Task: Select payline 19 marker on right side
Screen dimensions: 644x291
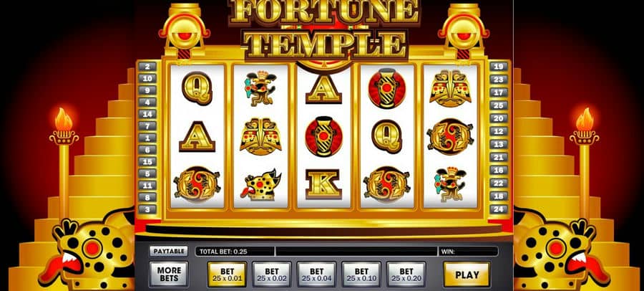Action: [x=498, y=66]
